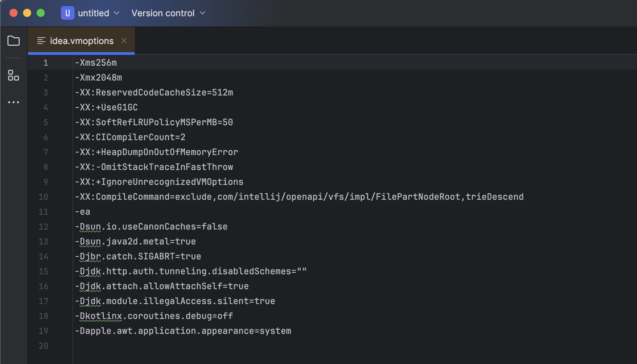Click the purple U project icon
The height and width of the screenshot is (364, 637).
click(x=67, y=13)
